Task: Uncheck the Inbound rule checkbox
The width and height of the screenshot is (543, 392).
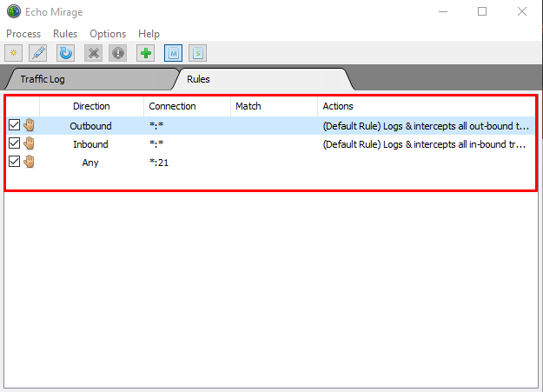Action: coord(14,143)
